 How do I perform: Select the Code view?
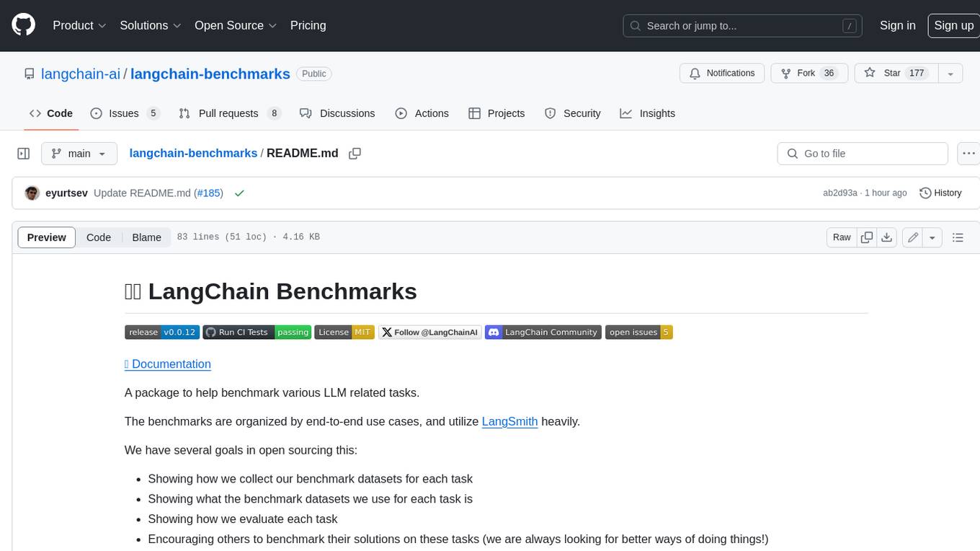(x=99, y=237)
